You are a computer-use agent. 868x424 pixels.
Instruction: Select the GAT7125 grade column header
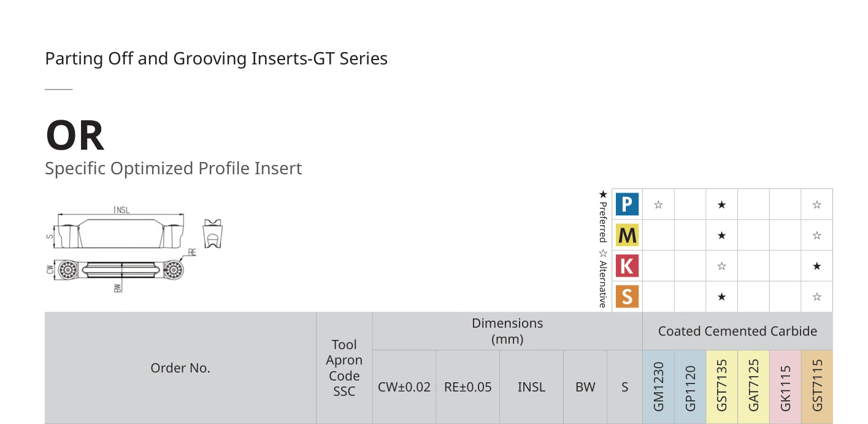(754, 387)
